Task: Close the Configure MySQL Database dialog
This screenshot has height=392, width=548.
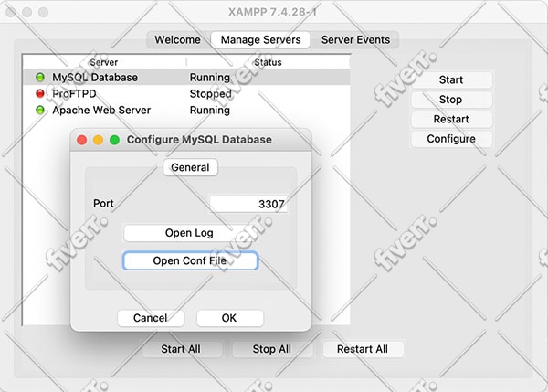Action: point(82,140)
